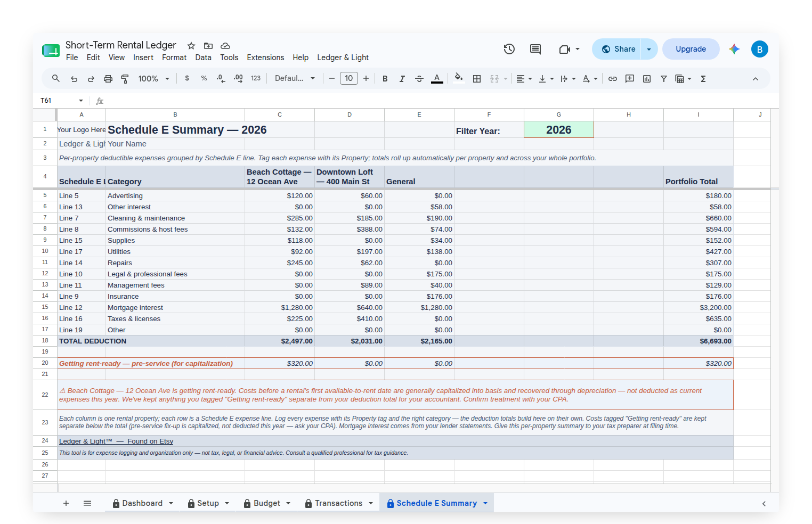812x524 pixels.
Task: Create a filter funnel icon
Action: click(664, 79)
